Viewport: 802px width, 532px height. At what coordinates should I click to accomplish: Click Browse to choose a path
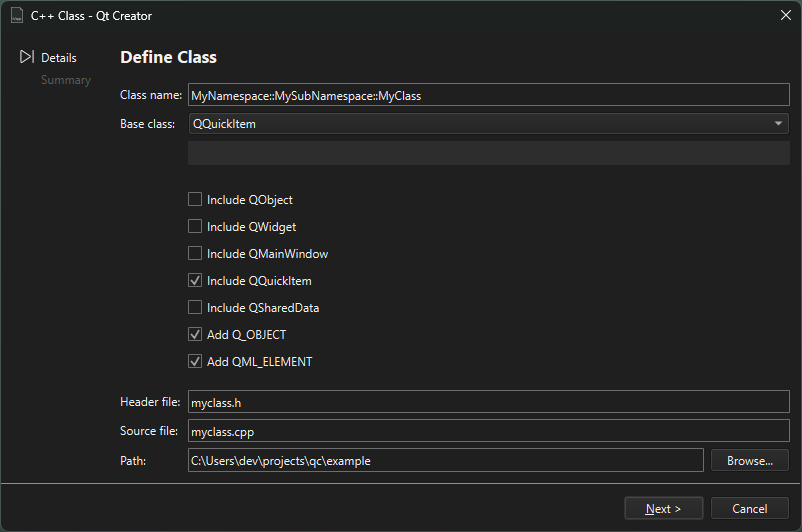click(x=749, y=461)
